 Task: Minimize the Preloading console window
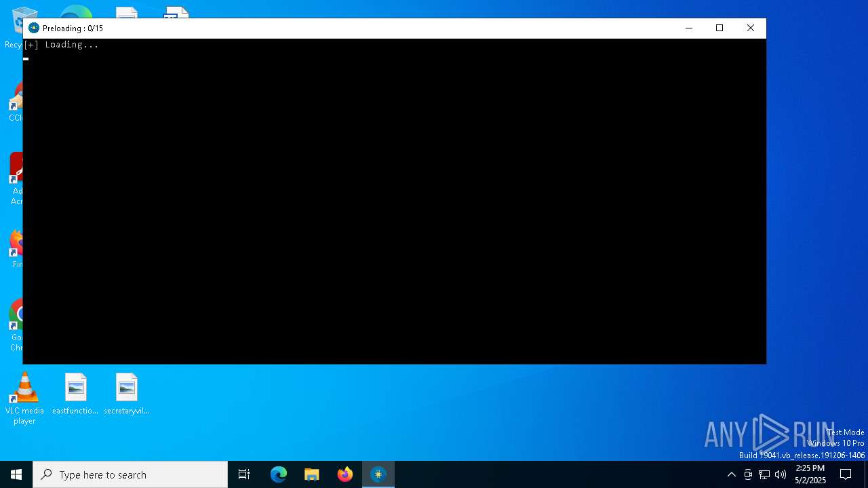coord(689,28)
